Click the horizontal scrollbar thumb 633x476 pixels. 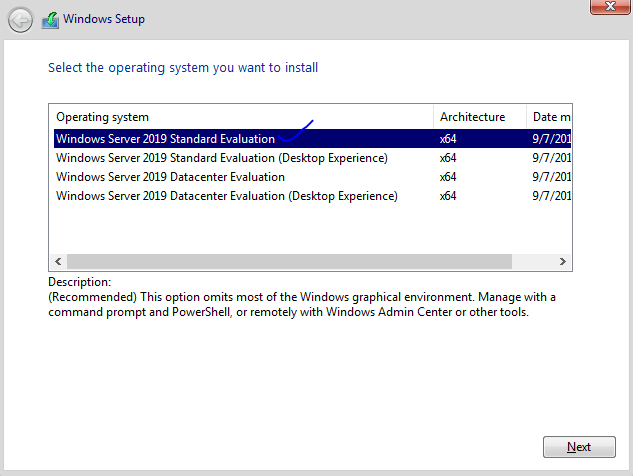click(289, 261)
